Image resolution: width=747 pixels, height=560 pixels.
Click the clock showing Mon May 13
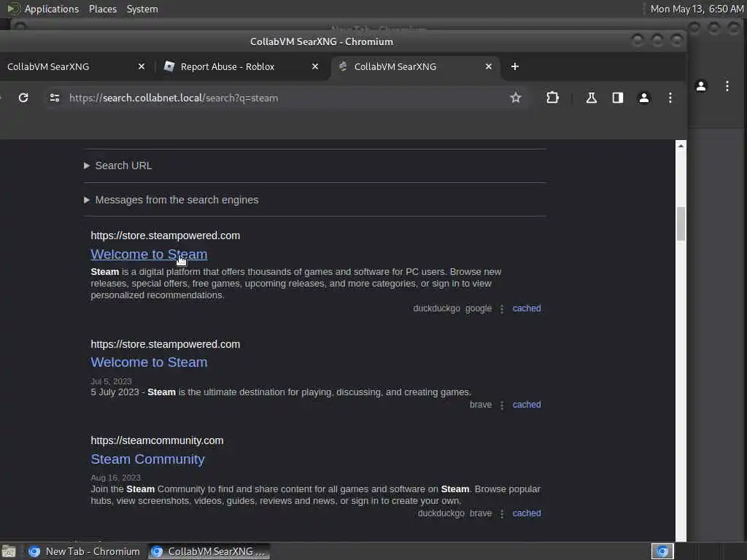697,9
